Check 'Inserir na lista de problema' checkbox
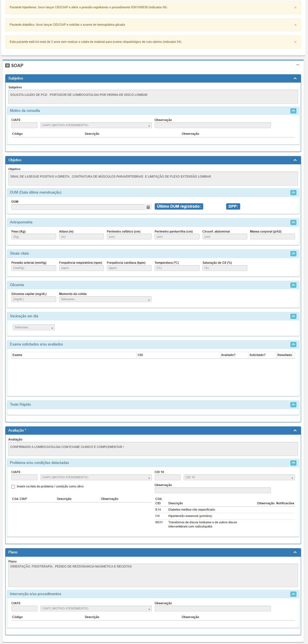 (x=13, y=487)
